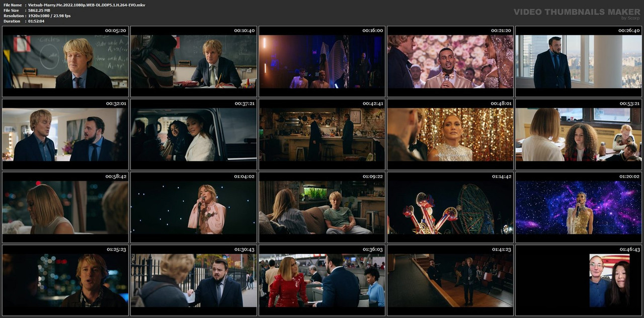Click the file size value 5862.25 MB
The image size is (644, 318).
pyautogui.click(x=39, y=10)
